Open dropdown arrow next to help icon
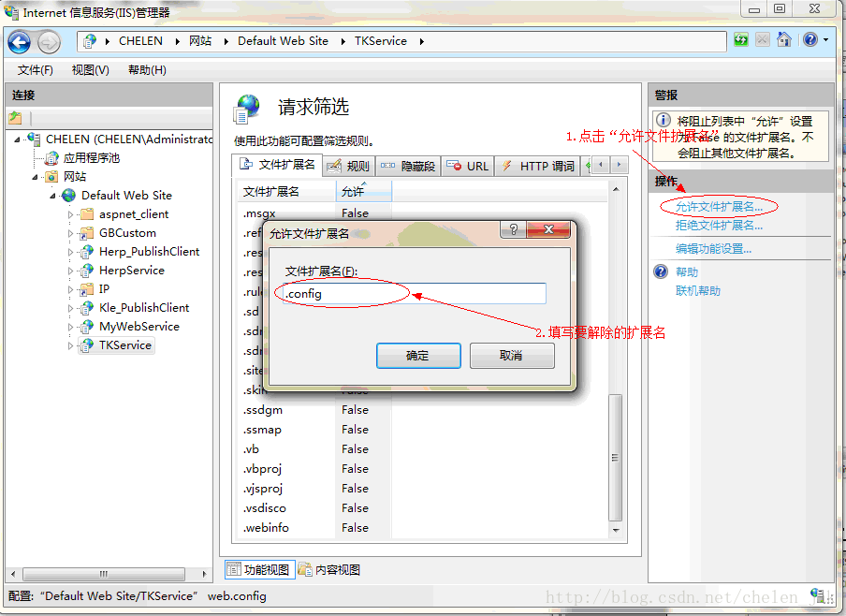 [825, 40]
